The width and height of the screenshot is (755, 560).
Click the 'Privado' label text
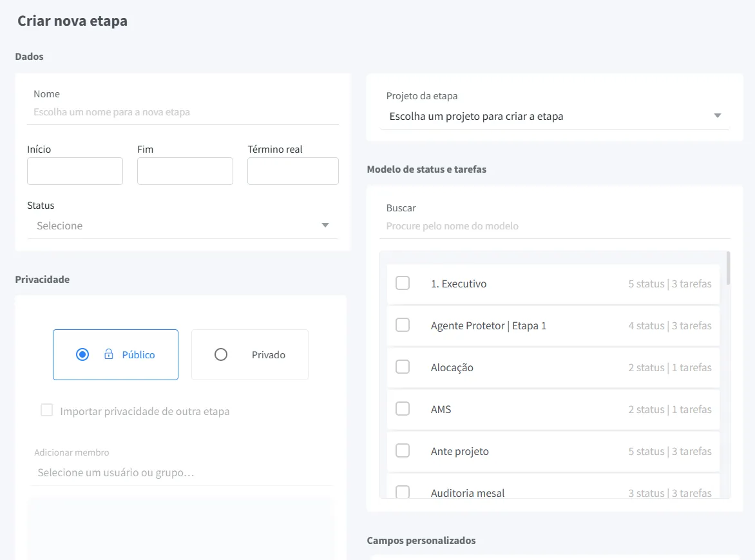point(268,355)
